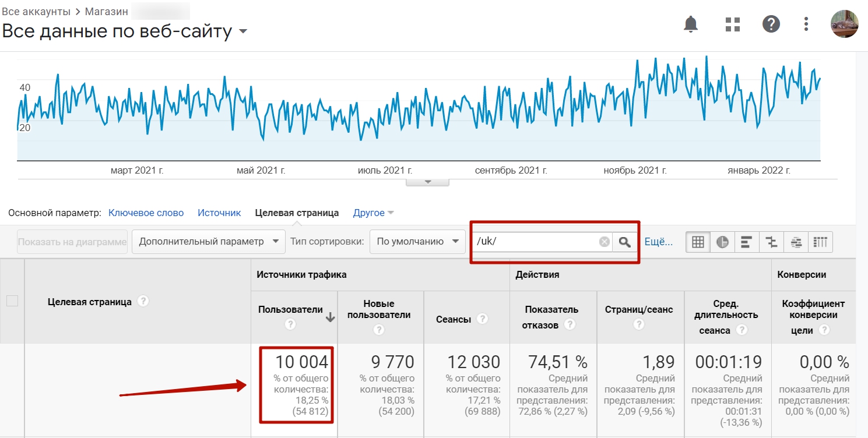
Task: Click the search magnifier button
Action: click(x=624, y=242)
